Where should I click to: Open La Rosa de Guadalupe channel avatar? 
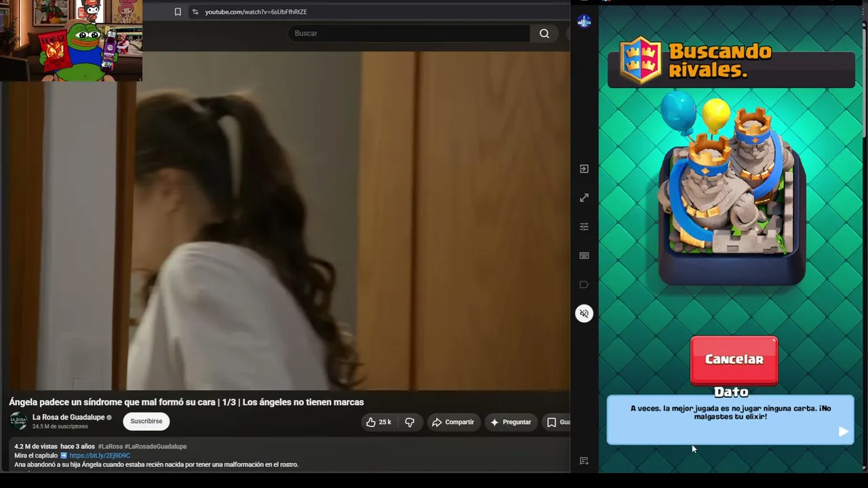point(18,422)
